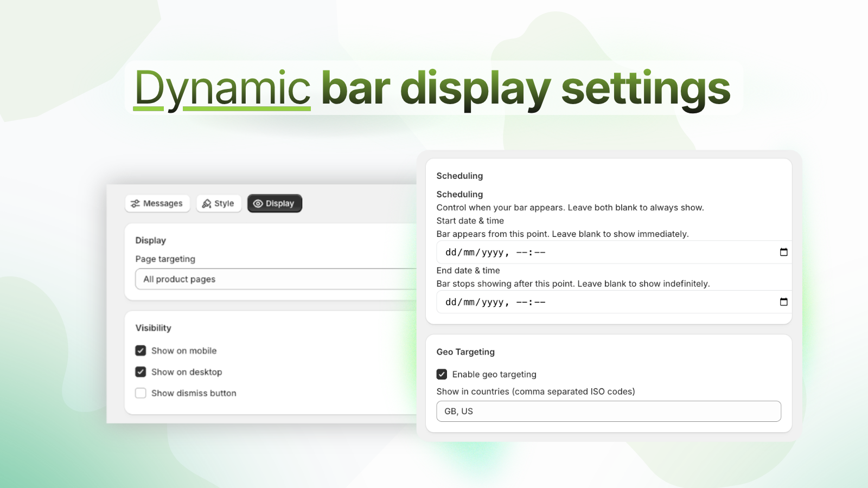Click the End date & time field
The width and height of the screenshot is (868, 488).
(614, 302)
